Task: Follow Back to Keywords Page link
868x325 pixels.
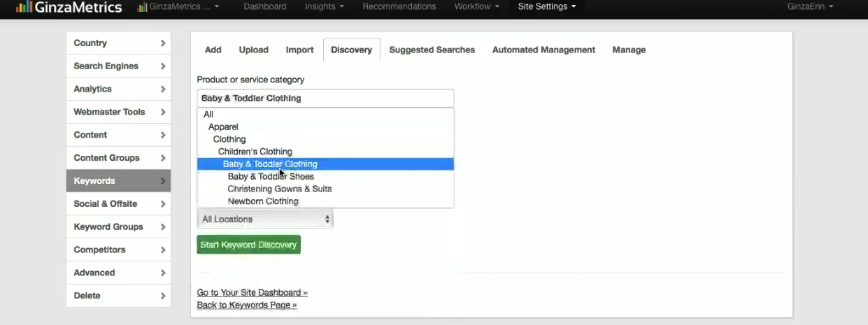Action: click(x=247, y=305)
